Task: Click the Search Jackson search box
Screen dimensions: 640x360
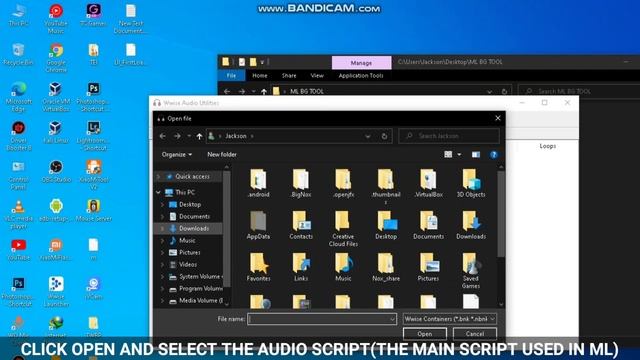Action: point(449,136)
